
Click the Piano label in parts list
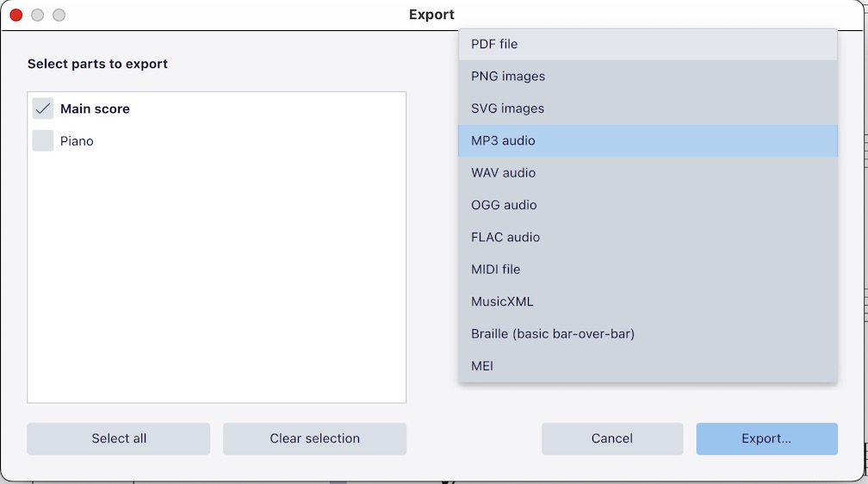(77, 141)
